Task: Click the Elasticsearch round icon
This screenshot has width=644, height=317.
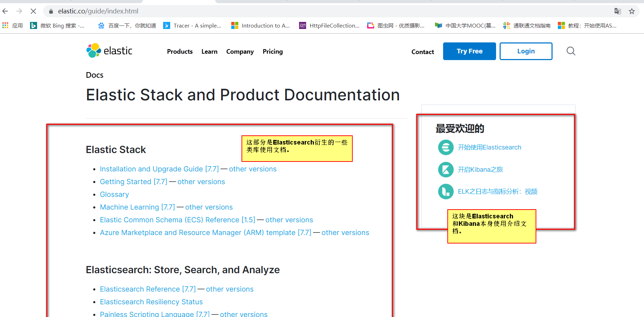Action: [x=446, y=147]
